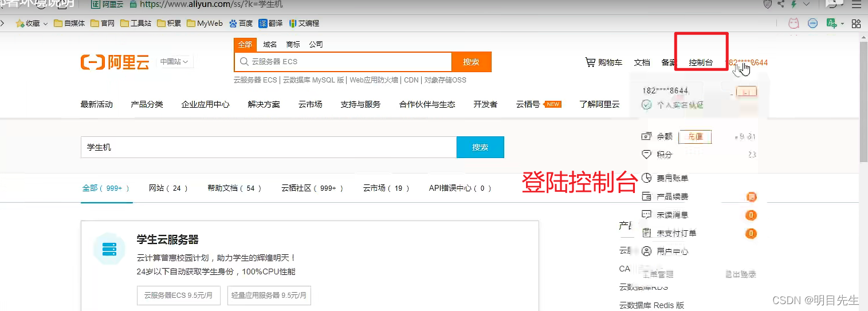Switch to the 网站 results tab
This screenshot has height=311, width=868.
[x=168, y=188]
